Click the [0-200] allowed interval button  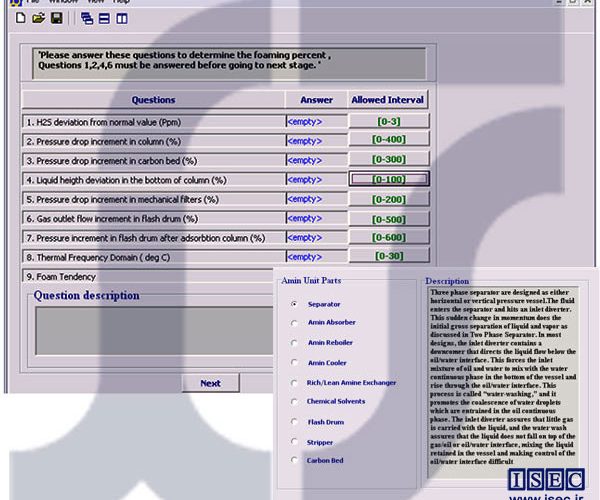tap(389, 199)
